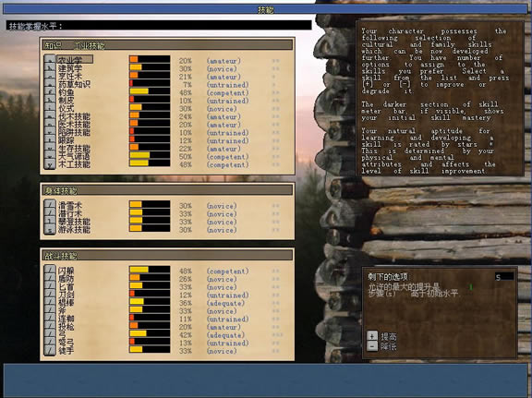
Task: Select the 天气谚语 skill entry
Action: tap(74, 156)
